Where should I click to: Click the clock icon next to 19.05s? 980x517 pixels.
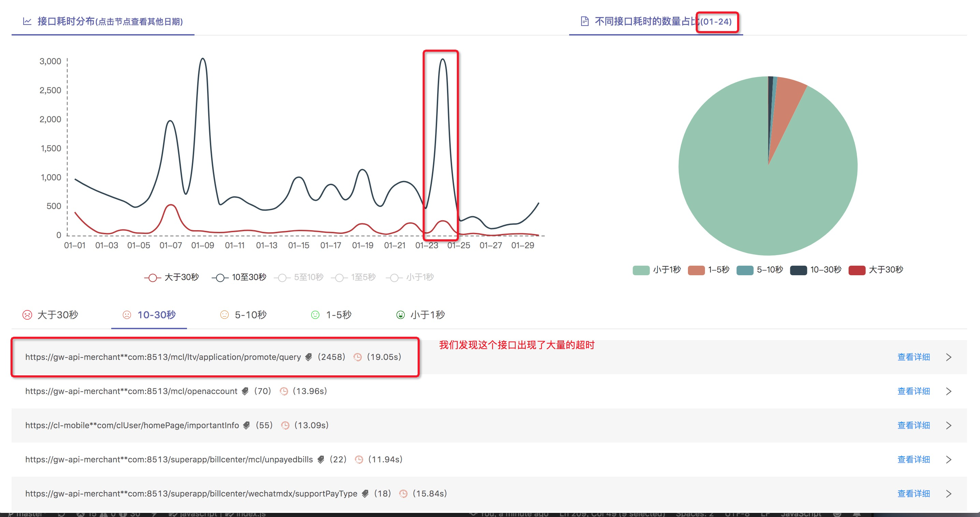(x=357, y=357)
